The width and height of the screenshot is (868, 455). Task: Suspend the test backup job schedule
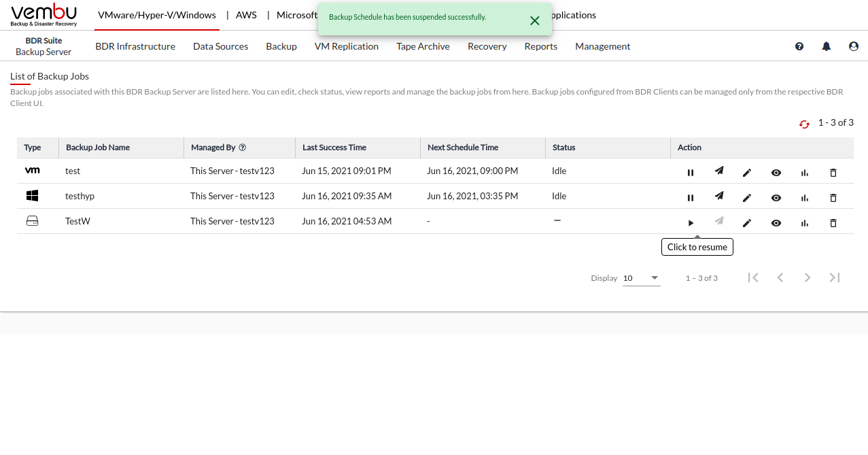691,173
